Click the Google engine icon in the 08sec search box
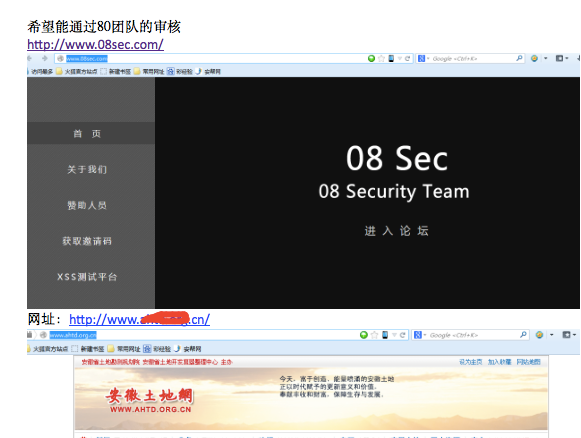This screenshot has height=438, width=581. coord(421,59)
